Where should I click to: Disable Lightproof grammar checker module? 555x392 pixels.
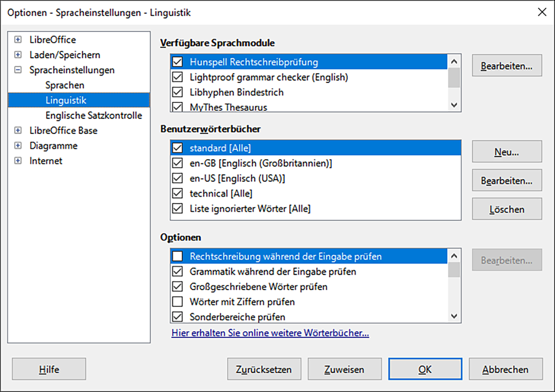[177, 77]
